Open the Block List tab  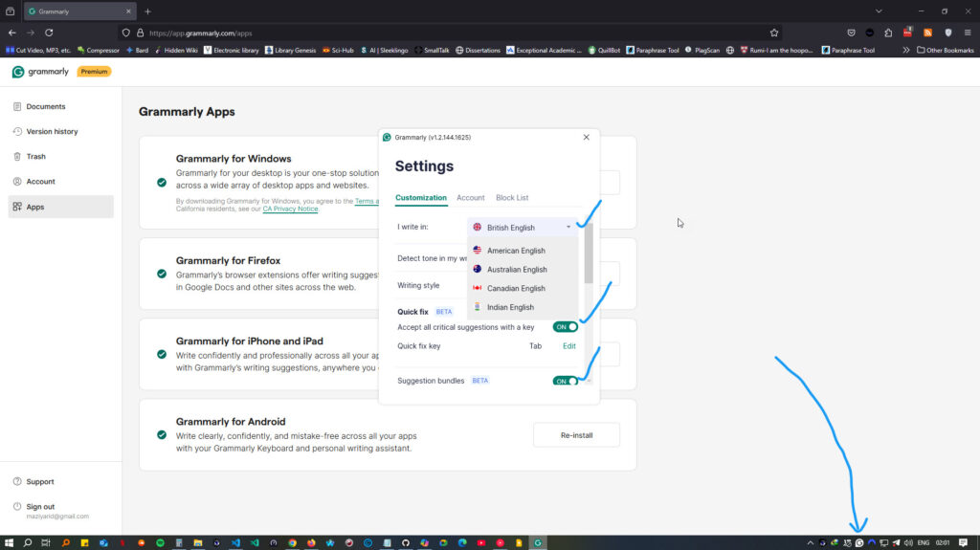[512, 197]
